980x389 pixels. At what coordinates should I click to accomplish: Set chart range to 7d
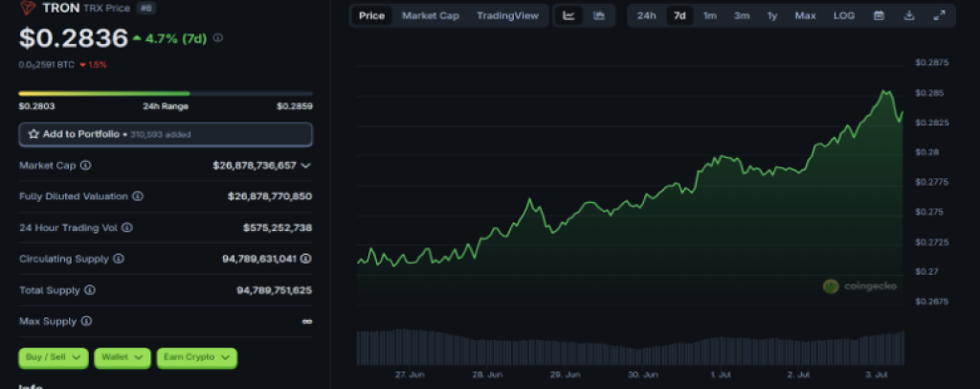(679, 15)
